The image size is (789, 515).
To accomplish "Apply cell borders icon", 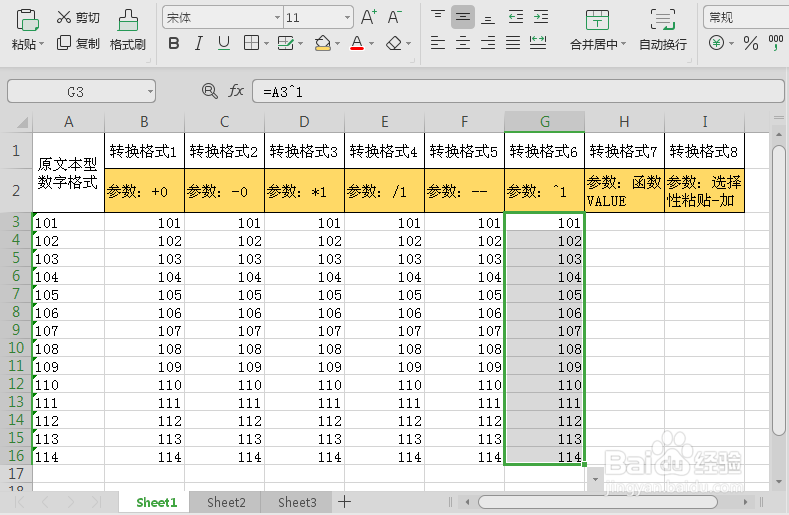I will (x=251, y=43).
